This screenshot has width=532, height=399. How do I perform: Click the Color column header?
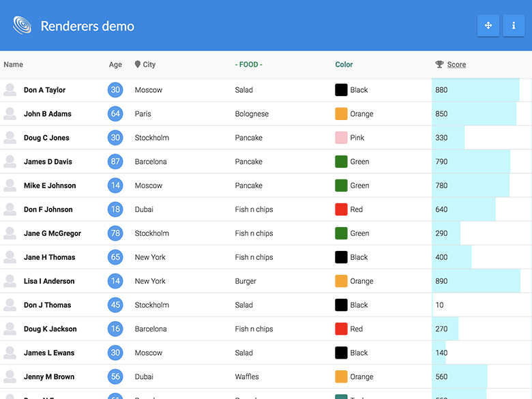344,65
